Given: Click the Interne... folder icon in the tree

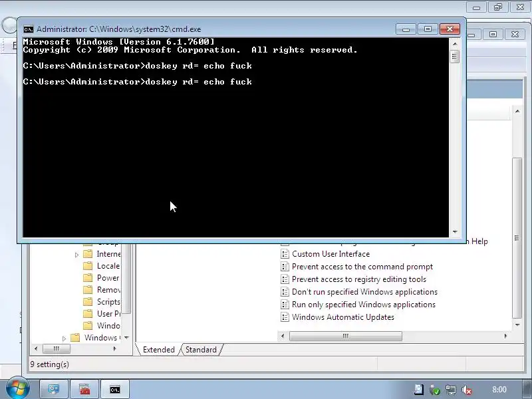Looking at the screenshot, I should (88, 254).
